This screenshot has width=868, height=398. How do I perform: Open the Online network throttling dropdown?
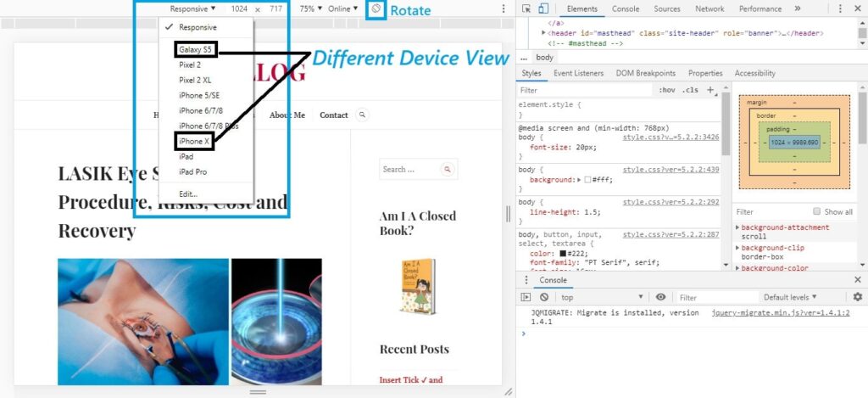[x=342, y=8]
